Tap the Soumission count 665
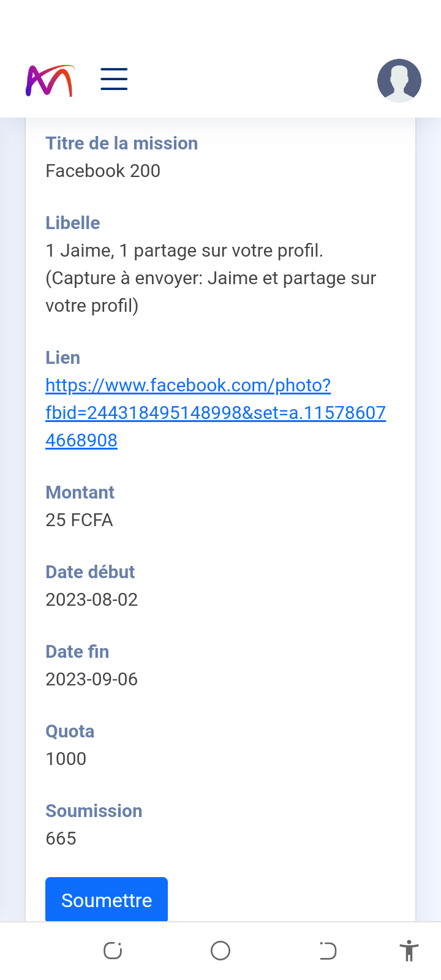This screenshot has height=980, width=441. pos(61,839)
